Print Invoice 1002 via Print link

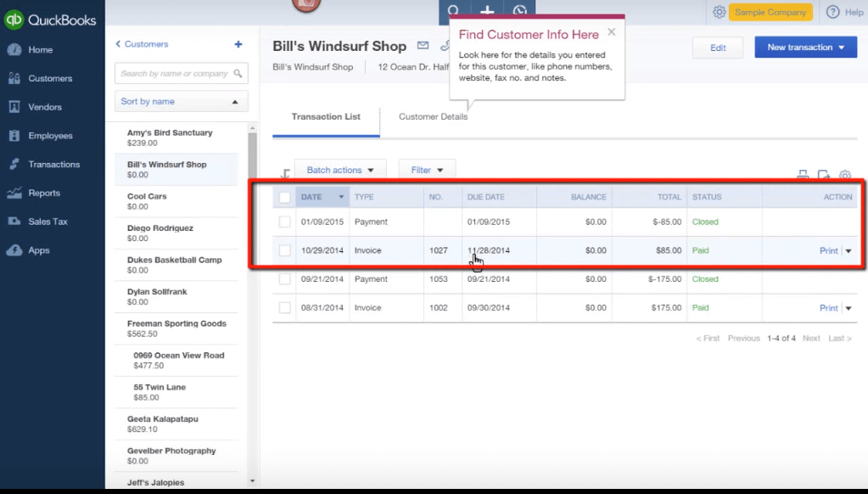(x=828, y=308)
